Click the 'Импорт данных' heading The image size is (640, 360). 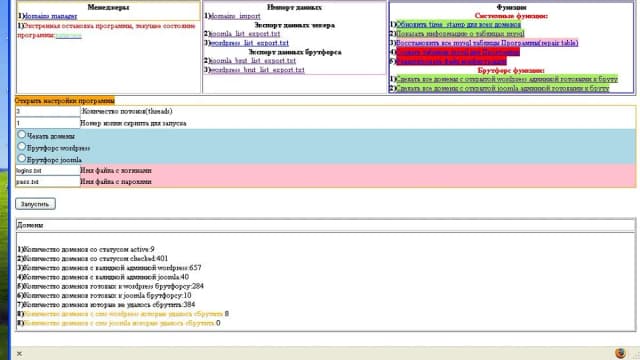click(294, 7)
